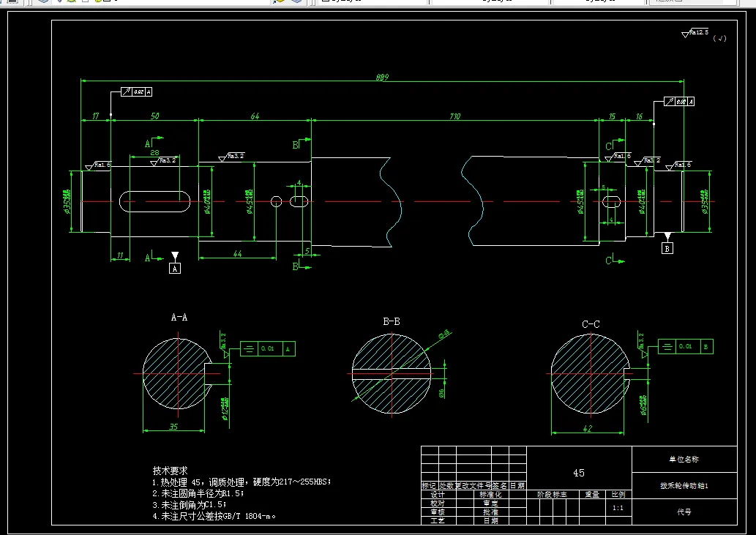Click the dimension value 50
This screenshot has height=535, width=756.
click(x=154, y=116)
